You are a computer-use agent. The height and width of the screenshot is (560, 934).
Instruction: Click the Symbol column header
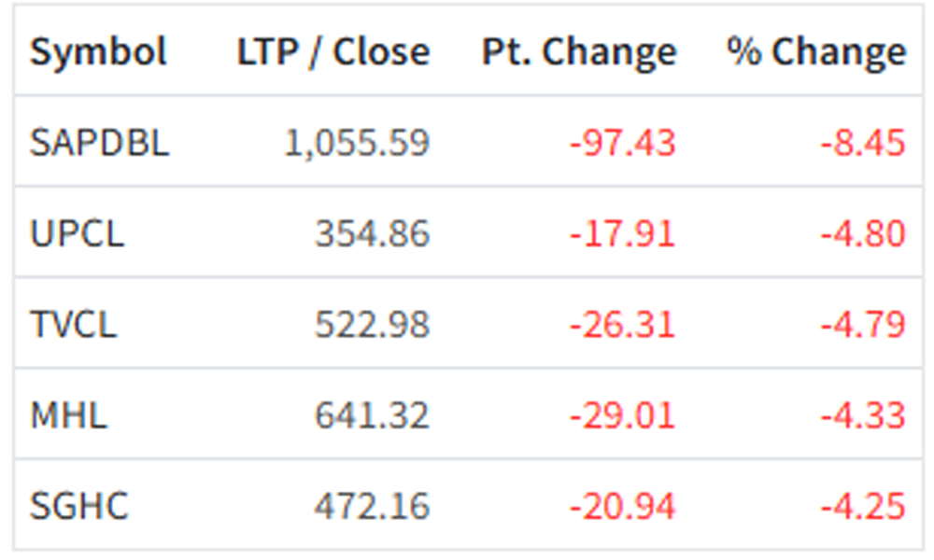pos(98,51)
